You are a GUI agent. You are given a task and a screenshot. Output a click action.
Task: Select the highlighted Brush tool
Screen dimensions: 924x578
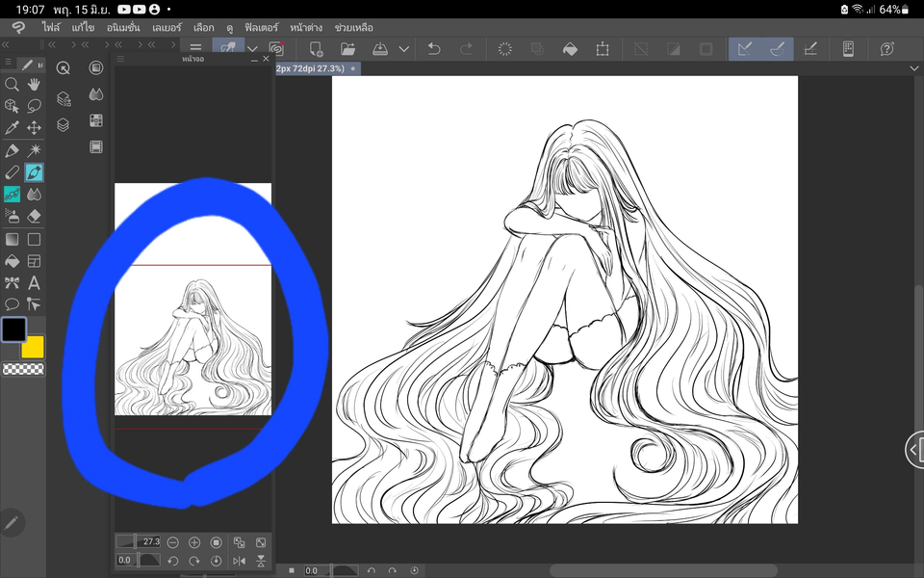click(35, 172)
